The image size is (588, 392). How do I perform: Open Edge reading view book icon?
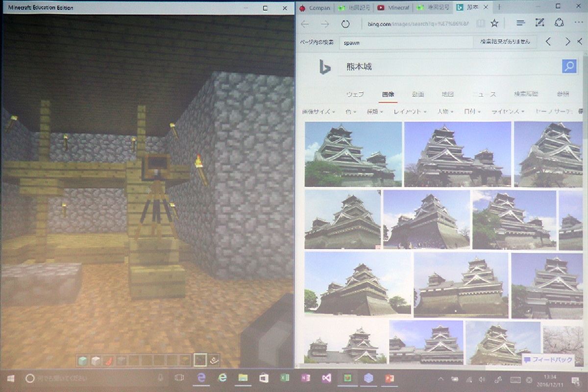[481, 24]
